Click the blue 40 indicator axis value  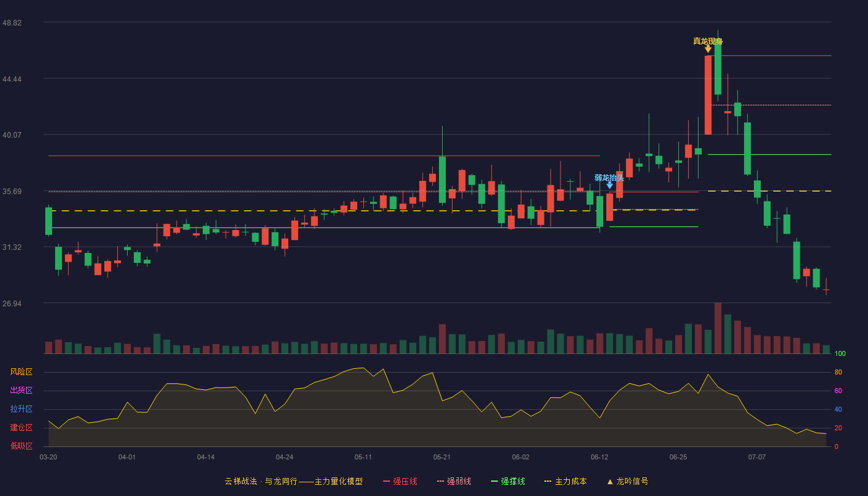[x=838, y=409]
